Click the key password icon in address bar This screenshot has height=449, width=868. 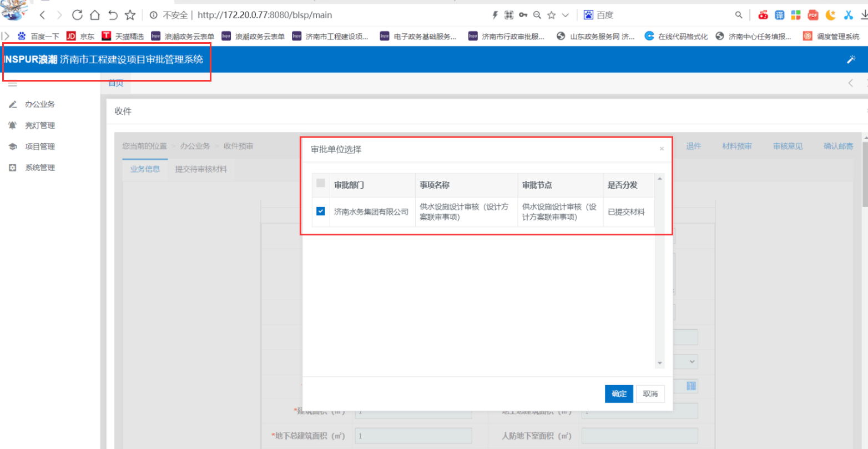[x=523, y=15]
